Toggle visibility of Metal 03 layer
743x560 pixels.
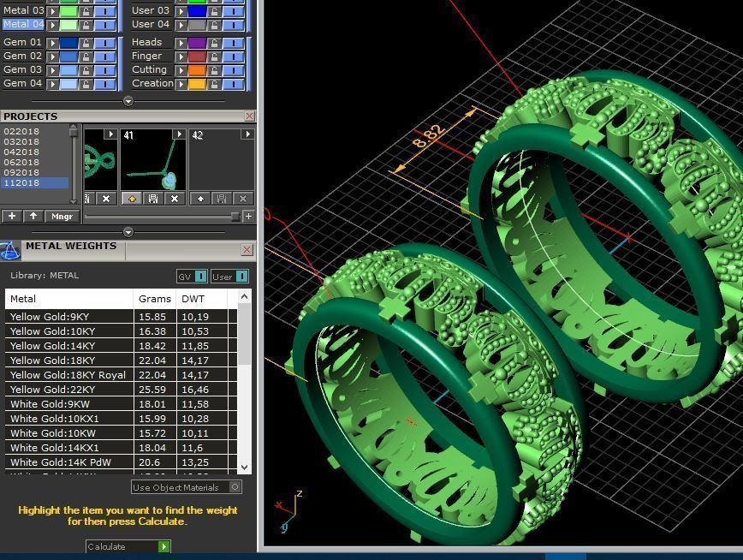tap(104, 11)
